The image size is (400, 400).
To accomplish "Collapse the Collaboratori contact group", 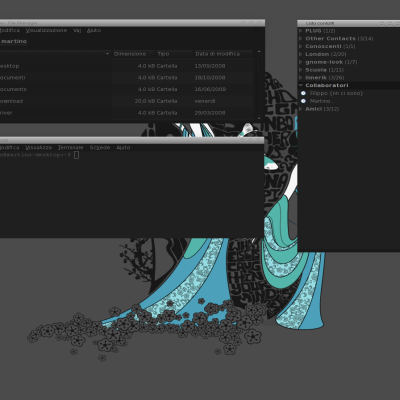I will (301, 85).
